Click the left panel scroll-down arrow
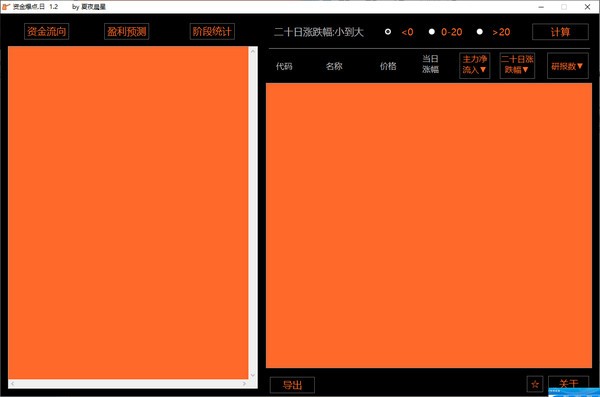The image size is (600, 397). (253, 375)
